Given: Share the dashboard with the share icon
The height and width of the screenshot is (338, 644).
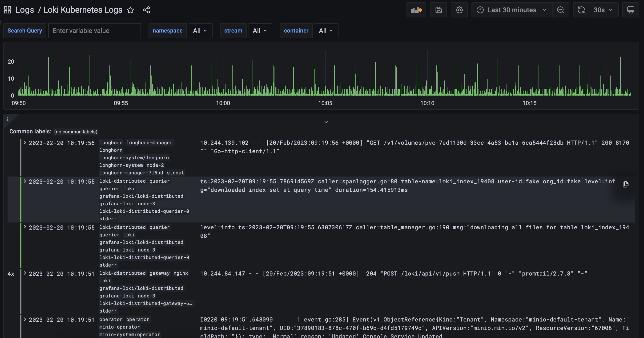Looking at the screenshot, I should pyautogui.click(x=146, y=10).
